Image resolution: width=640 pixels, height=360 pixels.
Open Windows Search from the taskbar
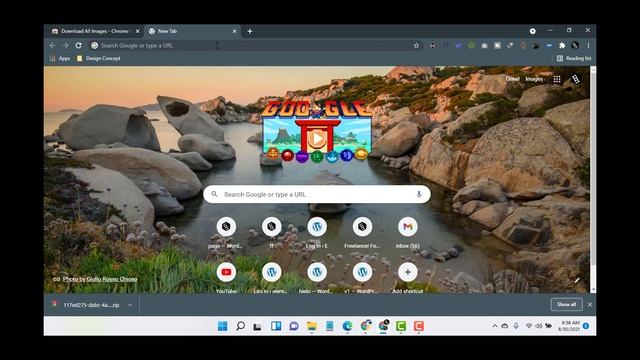click(x=240, y=326)
